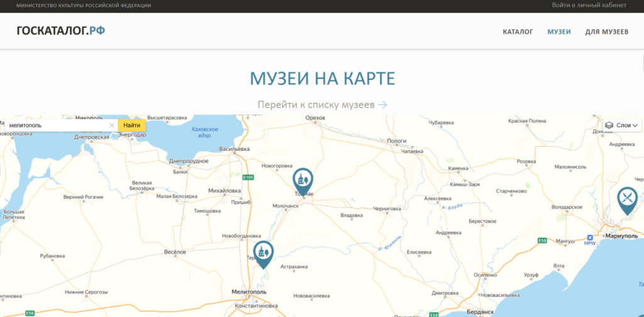Switch to the МУЗЕИ section
The width and height of the screenshot is (644, 317).
coord(559,31)
